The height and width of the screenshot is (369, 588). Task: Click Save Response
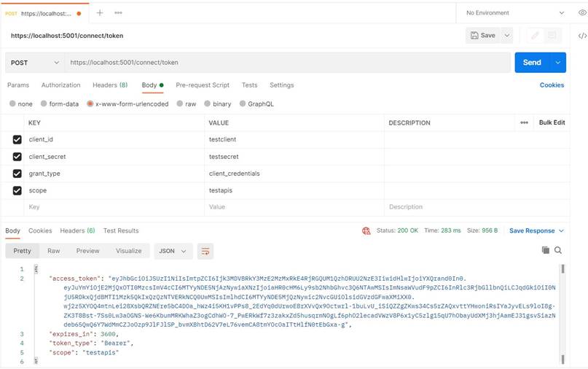(x=532, y=231)
